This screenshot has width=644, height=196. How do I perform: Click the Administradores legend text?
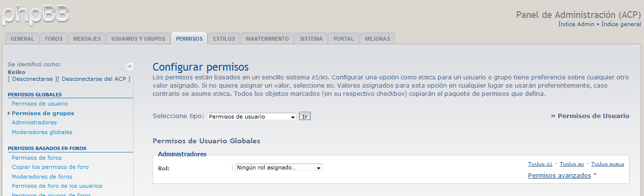coord(182,154)
